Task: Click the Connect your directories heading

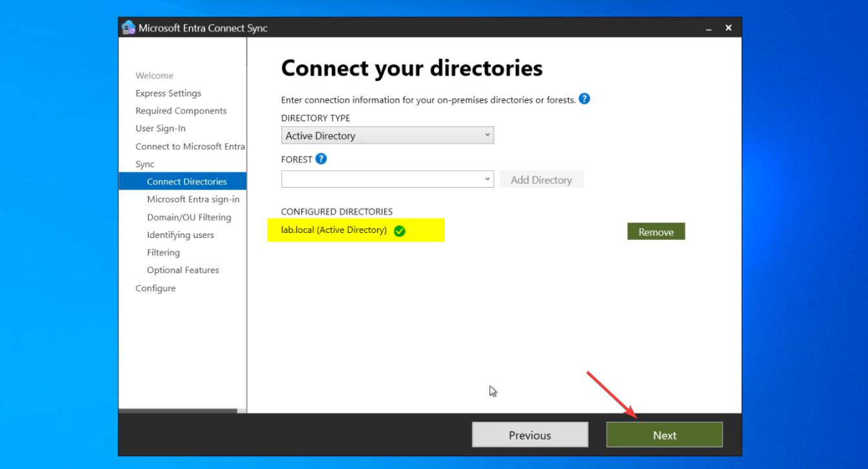Action: pyautogui.click(x=412, y=68)
